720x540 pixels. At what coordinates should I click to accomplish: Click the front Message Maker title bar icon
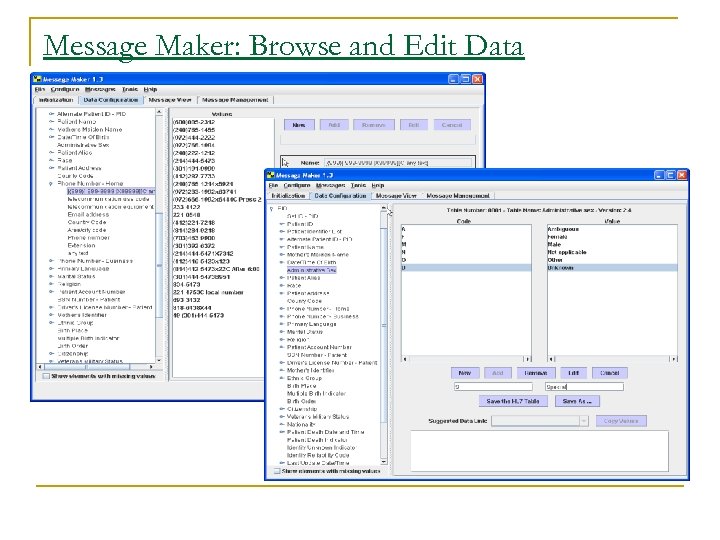271,175
